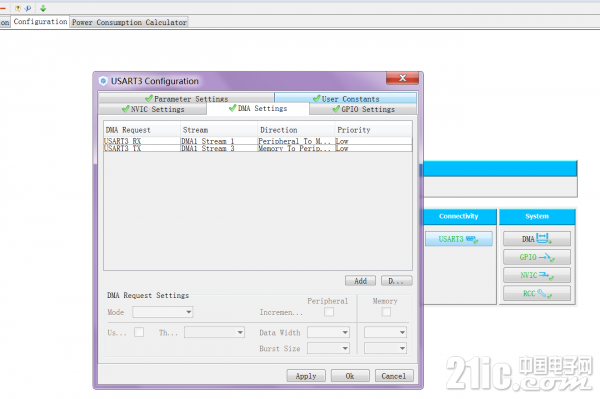Open the Threshold dropdown
600x399 pixels.
click(x=214, y=332)
